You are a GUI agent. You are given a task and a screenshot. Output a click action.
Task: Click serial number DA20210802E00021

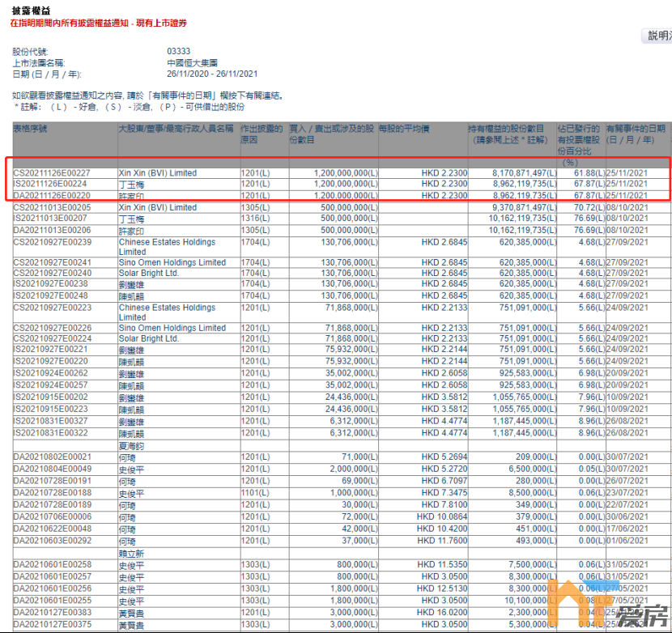click(53, 457)
